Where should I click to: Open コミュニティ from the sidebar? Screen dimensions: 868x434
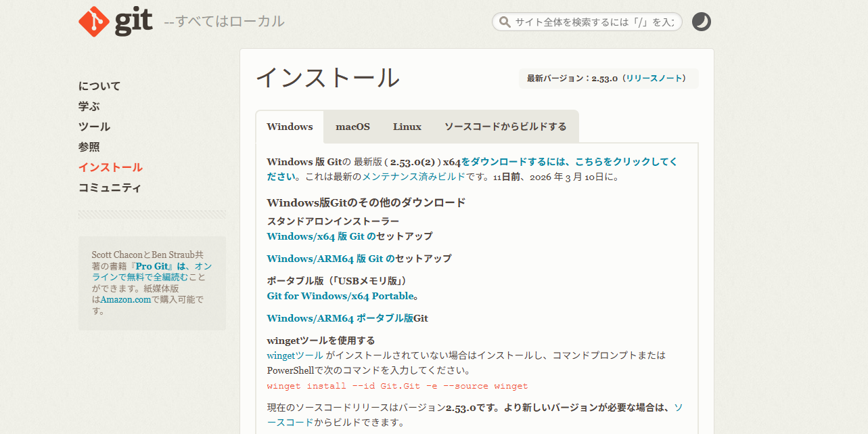(x=109, y=188)
